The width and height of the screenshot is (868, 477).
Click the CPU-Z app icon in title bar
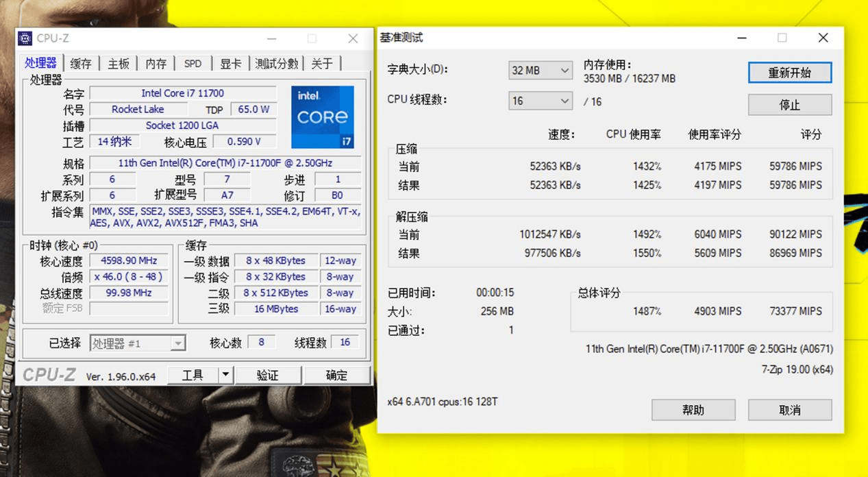click(x=25, y=38)
